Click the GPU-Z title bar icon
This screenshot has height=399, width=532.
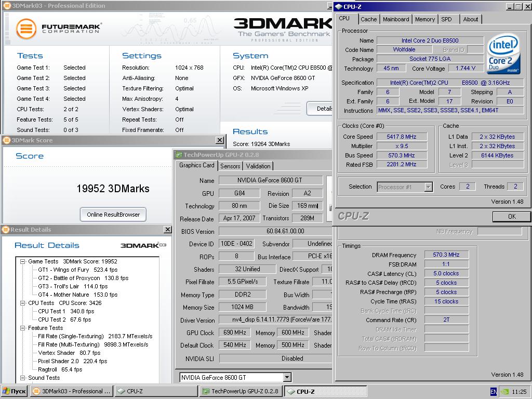point(179,155)
